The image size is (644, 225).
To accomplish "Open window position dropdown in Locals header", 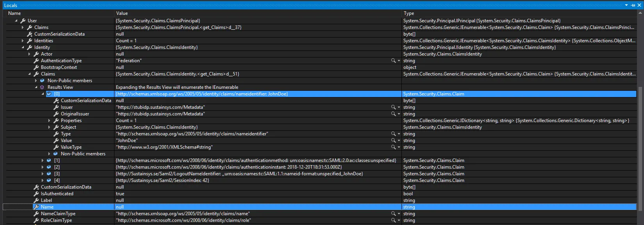I will click(626, 5).
